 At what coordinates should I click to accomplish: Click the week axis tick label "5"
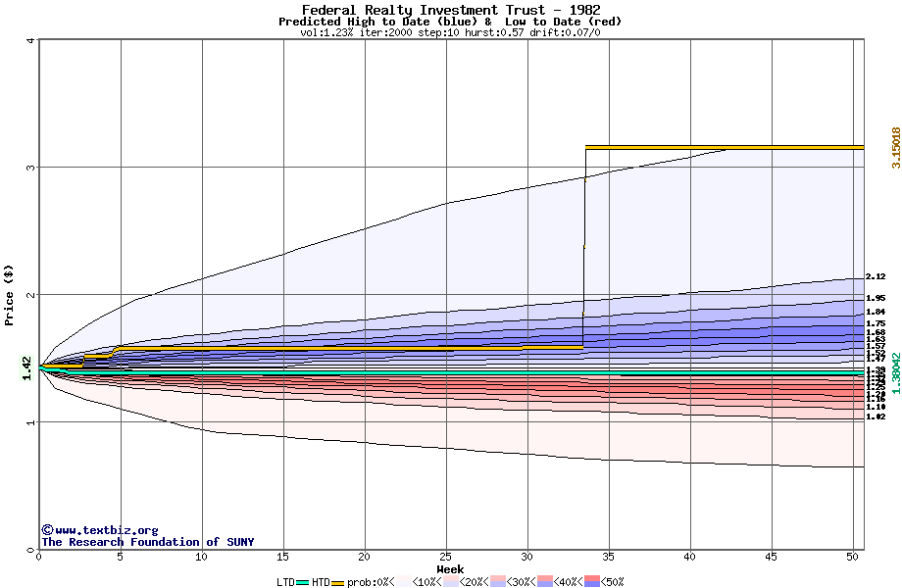(x=121, y=557)
